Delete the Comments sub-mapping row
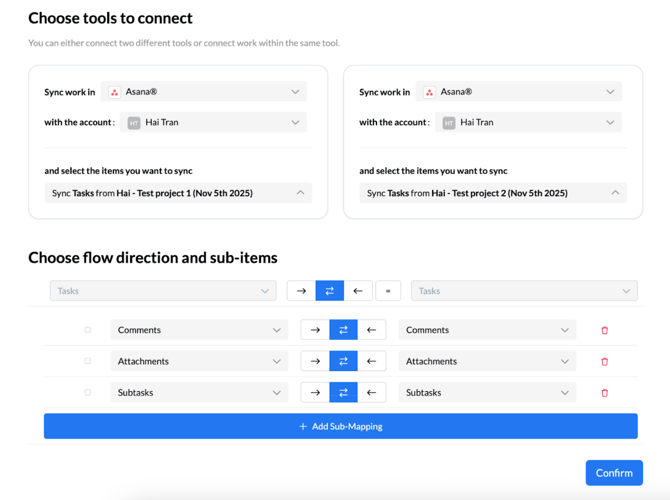Viewport: 670px width, 500px height. click(x=604, y=330)
